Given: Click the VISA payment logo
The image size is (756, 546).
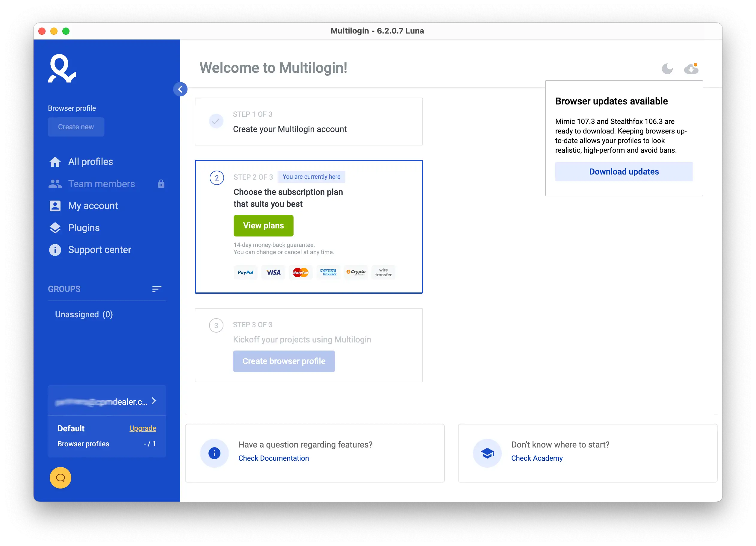Looking at the screenshot, I should pos(273,272).
